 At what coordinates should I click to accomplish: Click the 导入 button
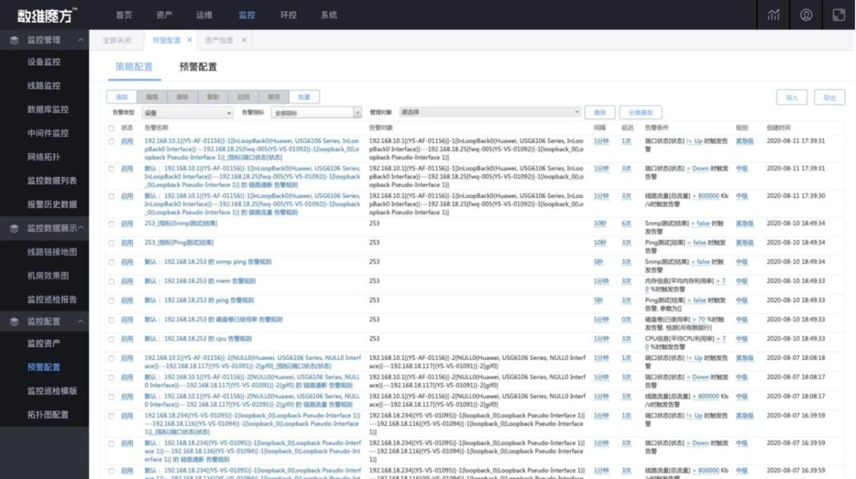point(792,97)
